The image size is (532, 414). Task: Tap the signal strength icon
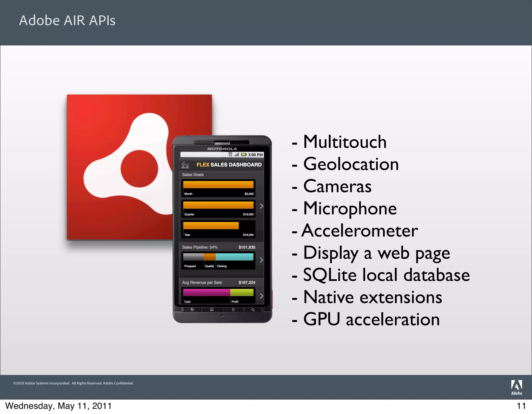coord(237,154)
